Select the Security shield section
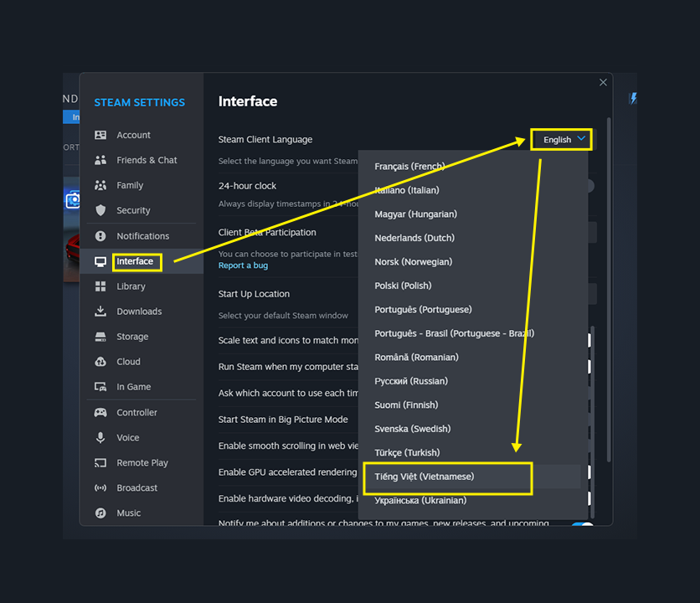 point(141,210)
